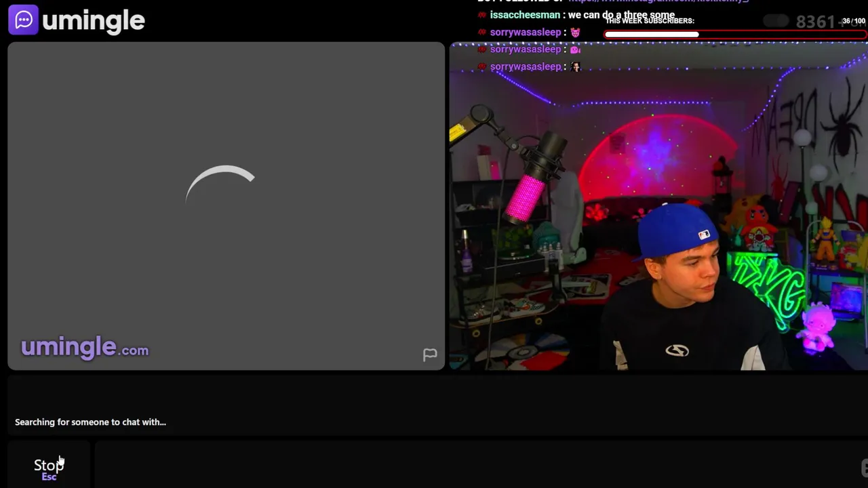This screenshot has height=488, width=868.
Task: Report stranger using the flag icon
Action: tap(430, 354)
